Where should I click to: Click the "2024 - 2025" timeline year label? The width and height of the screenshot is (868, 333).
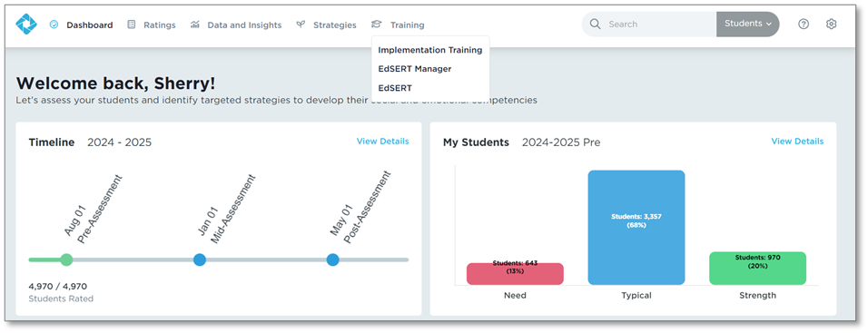[x=119, y=142]
